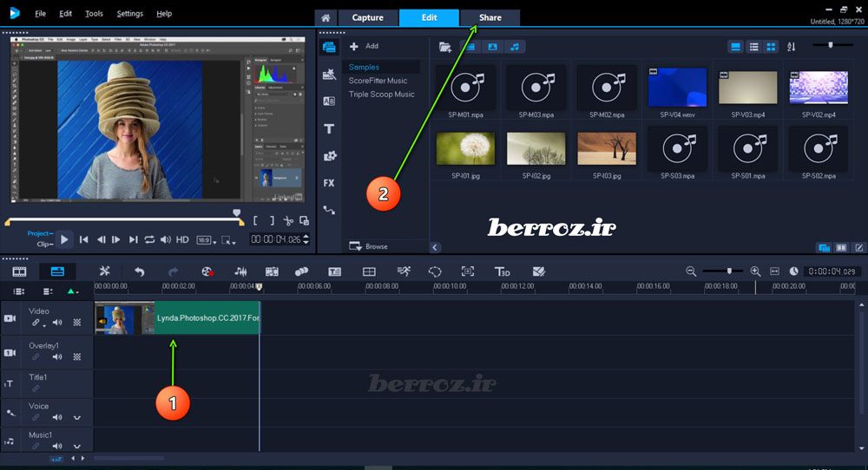This screenshot has height=470, width=868.
Task: Switch to Storyboard view
Action: point(19,271)
